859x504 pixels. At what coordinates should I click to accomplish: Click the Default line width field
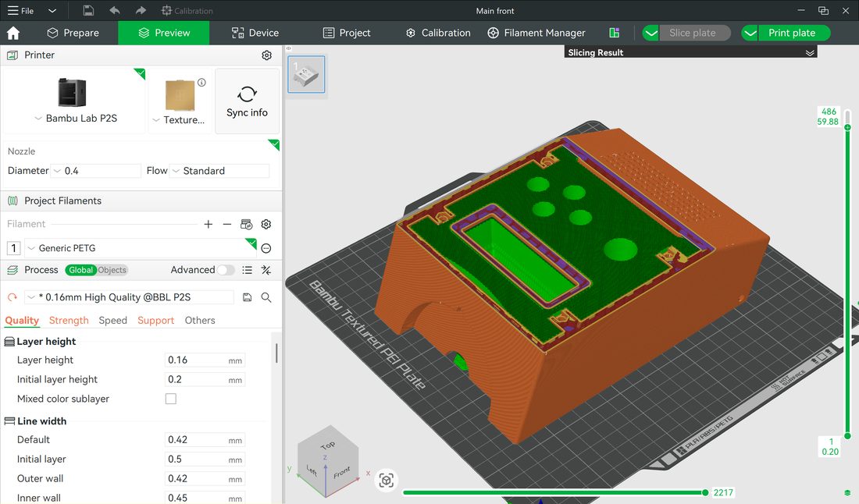tap(205, 440)
